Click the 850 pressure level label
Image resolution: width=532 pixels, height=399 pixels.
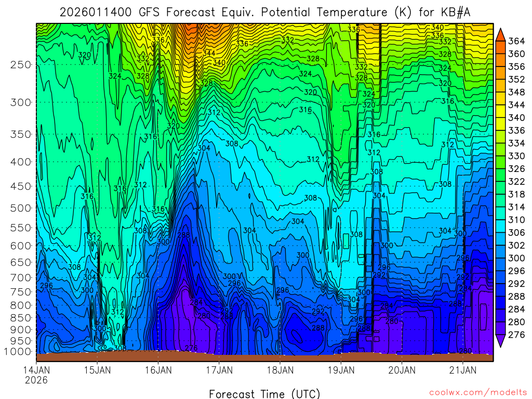[x=21, y=317]
